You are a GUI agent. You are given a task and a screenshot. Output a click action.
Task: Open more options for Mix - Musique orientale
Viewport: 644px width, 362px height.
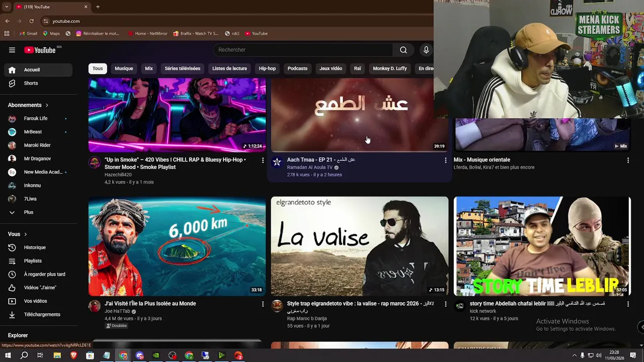pos(628,160)
